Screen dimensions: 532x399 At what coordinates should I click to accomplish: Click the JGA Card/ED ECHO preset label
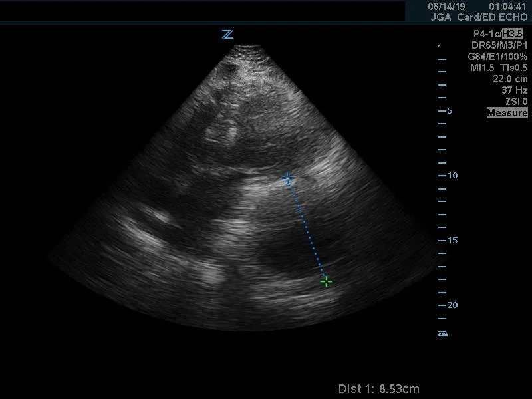click(x=479, y=17)
